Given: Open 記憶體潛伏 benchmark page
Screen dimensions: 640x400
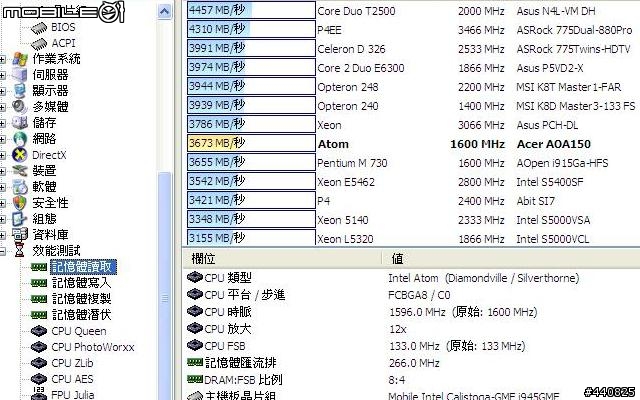Looking at the screenshot, I should coord(82,315).
